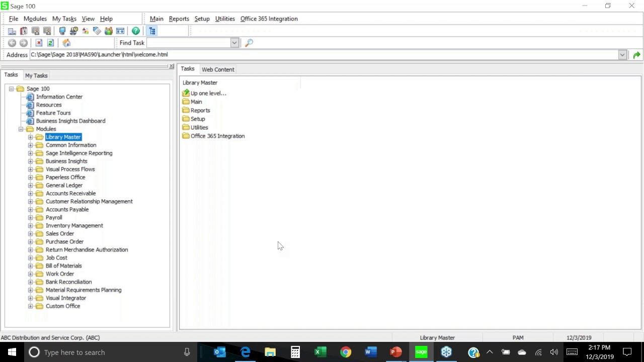Click the Cortana microphone icon

187,352
